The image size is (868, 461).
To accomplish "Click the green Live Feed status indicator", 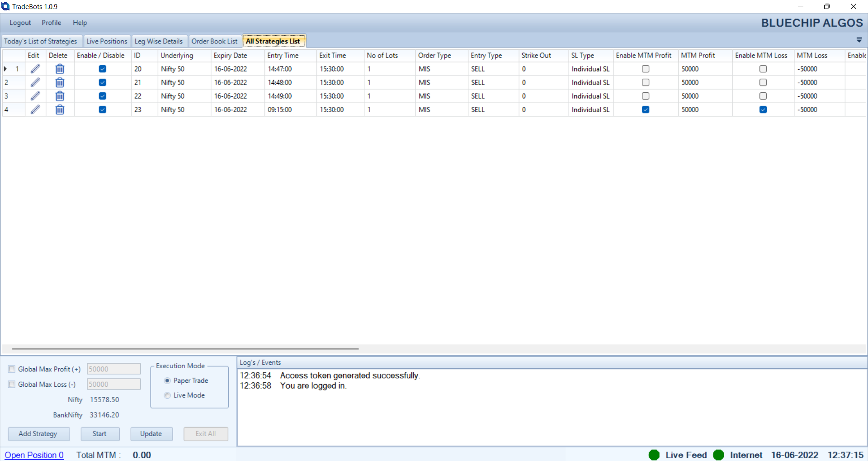I will click(x=654, y=455).
